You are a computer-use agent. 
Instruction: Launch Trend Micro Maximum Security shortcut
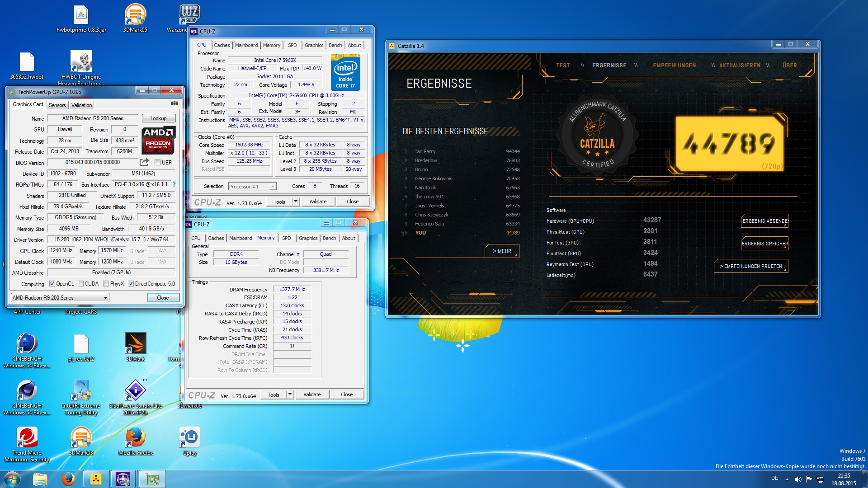(27, 445)
